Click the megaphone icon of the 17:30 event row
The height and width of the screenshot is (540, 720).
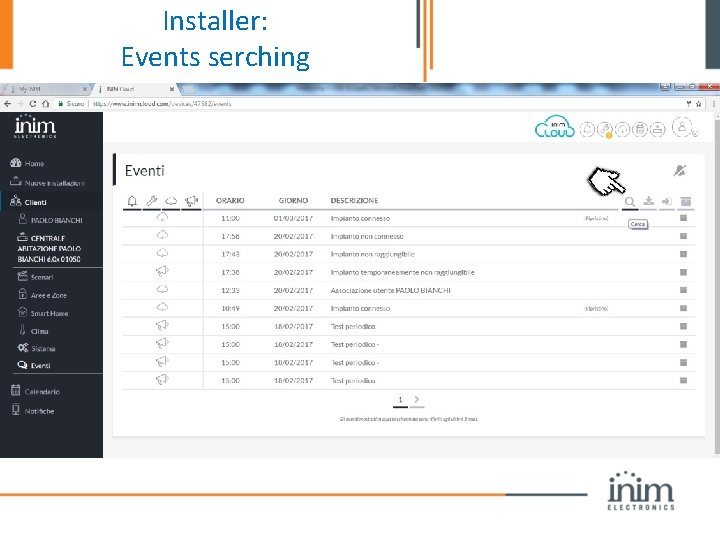click(162, 272)
